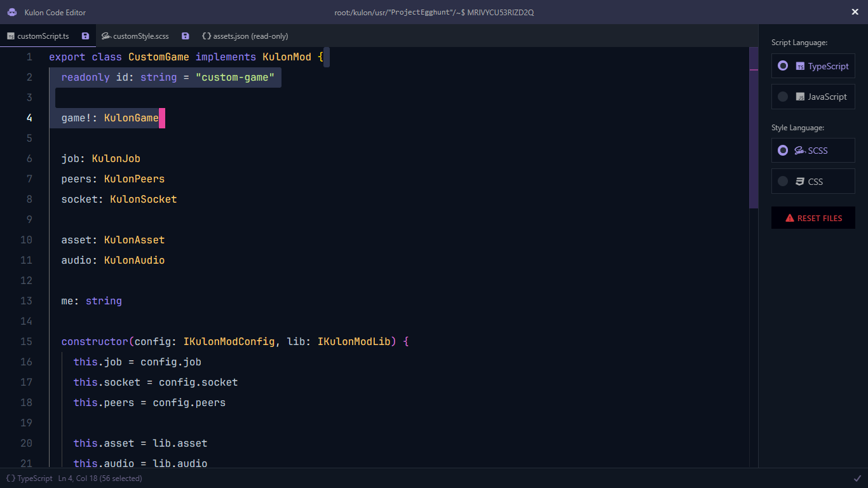Click the Ln 4, Col 18 cursor position indicator
This screenshot has height=488, width=868.
click(100, 478)
